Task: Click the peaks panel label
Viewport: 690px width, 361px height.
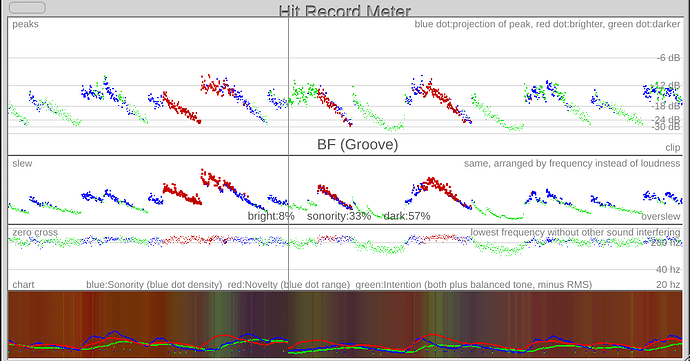Action: (x=26, y=24)
